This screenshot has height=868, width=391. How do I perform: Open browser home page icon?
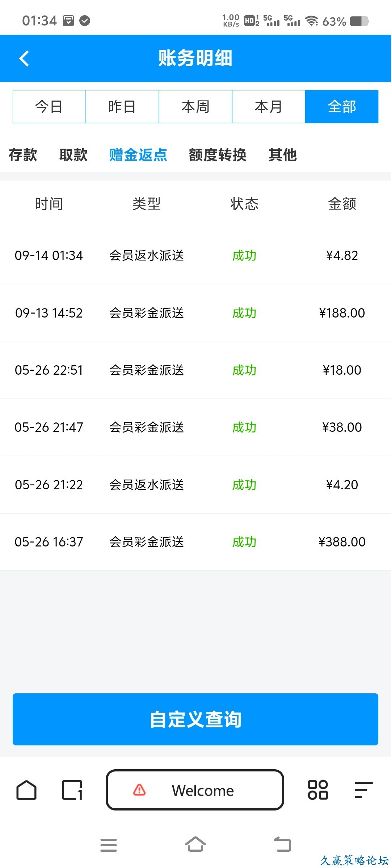pos(26,790)
